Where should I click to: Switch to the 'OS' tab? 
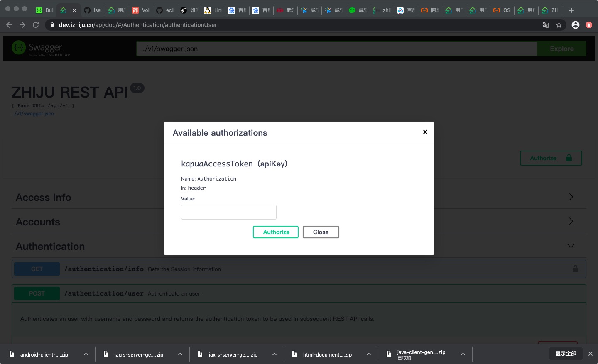pos(502,10)
